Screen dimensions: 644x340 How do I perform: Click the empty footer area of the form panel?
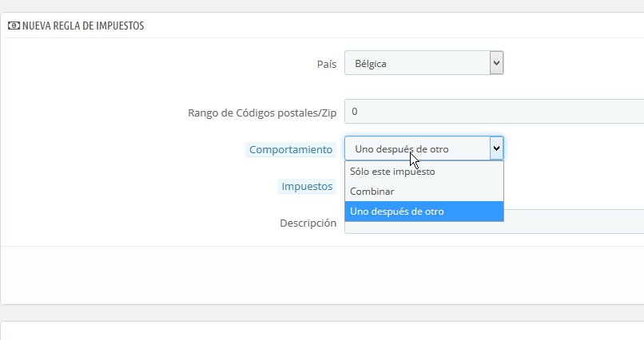tap(320, 274)
